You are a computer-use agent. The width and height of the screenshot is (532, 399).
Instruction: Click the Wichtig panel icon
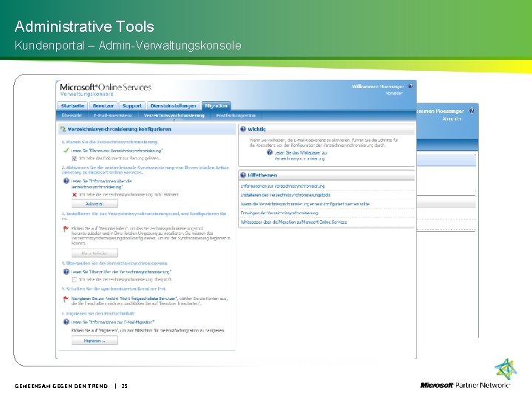(243, 129)
